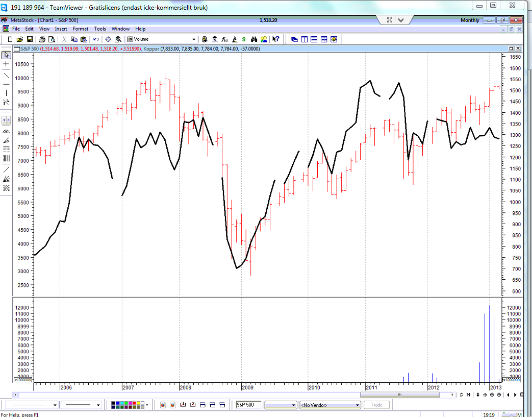Screen dimensions: 532x417
Task: Open the Format menu
Action: coord(80,29)
